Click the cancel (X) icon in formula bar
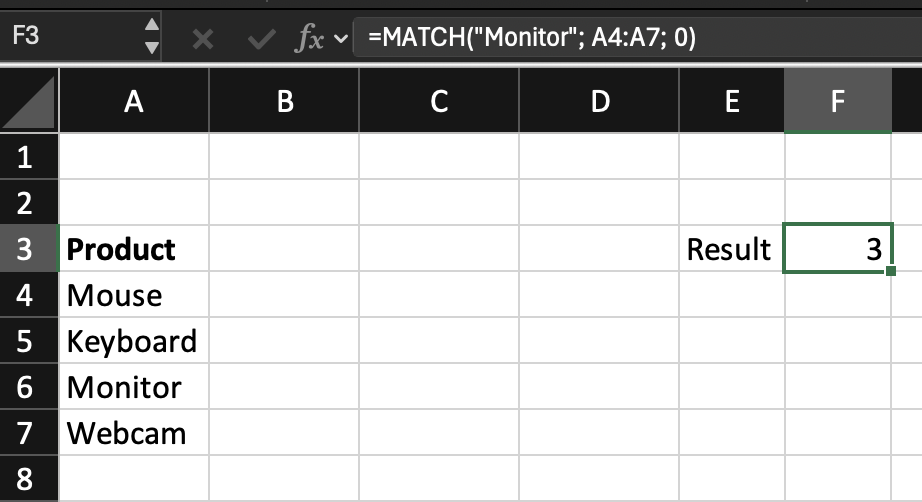Viewport: 922px width, 502px height. [x=203, y=39]
